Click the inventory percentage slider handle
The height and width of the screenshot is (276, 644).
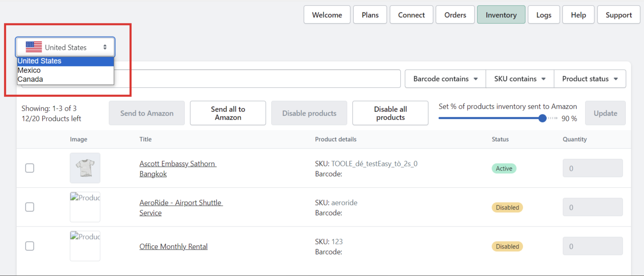pyautogui.click(x=542, y=118)
